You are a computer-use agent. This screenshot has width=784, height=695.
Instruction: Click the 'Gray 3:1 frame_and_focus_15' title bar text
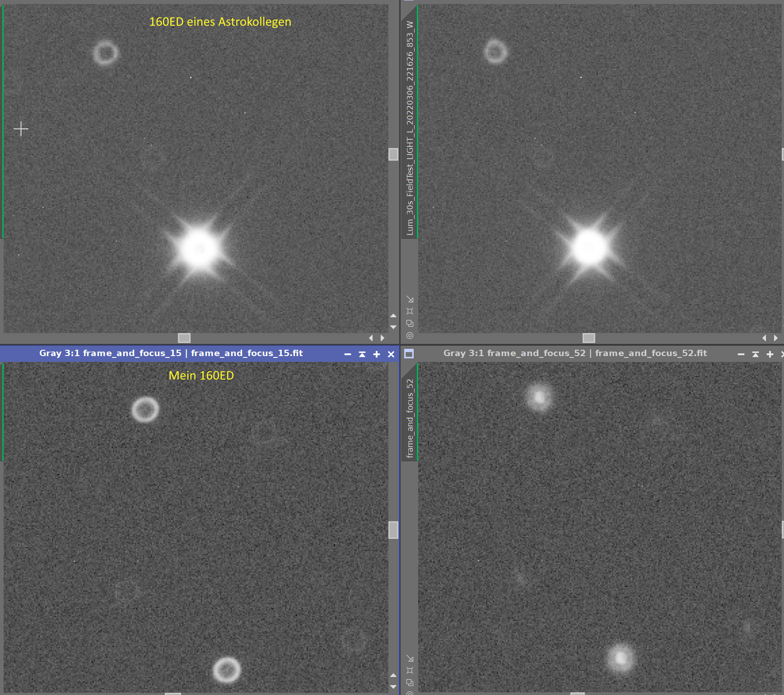[x=171, y=353]
